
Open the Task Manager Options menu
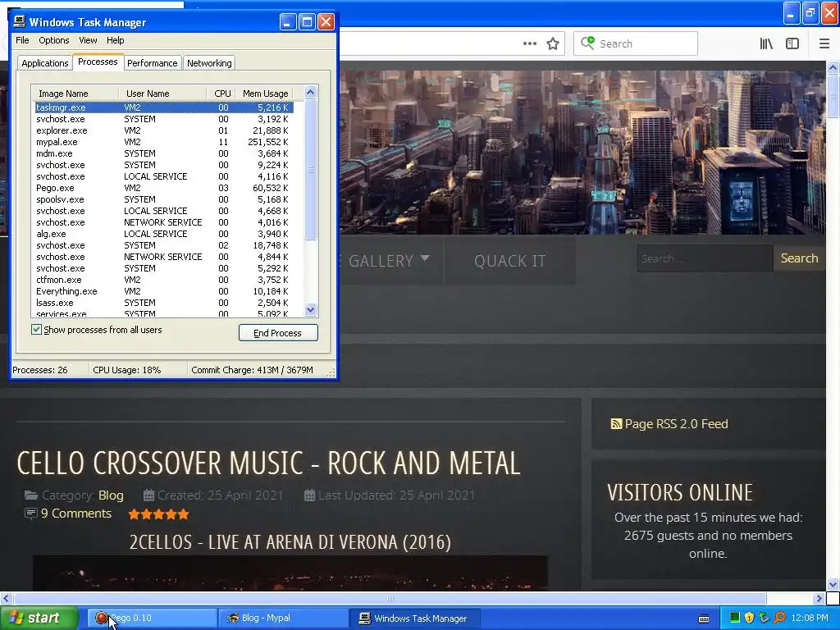click(x=53, y=40)
